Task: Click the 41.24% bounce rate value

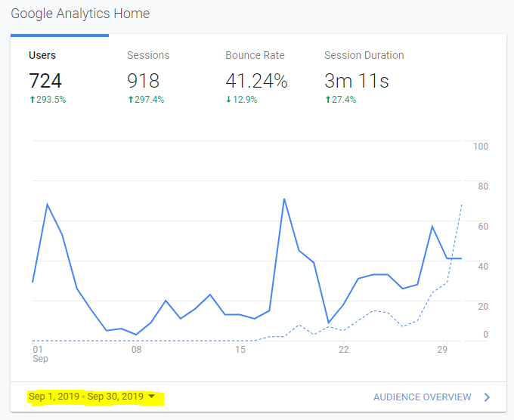Action: point(256,81)
